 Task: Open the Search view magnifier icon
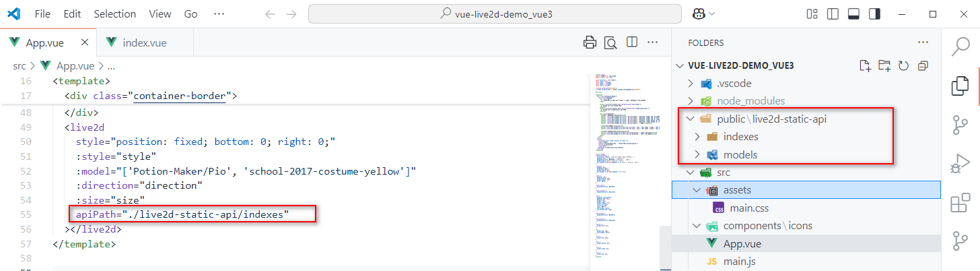[x=959, y=47]
